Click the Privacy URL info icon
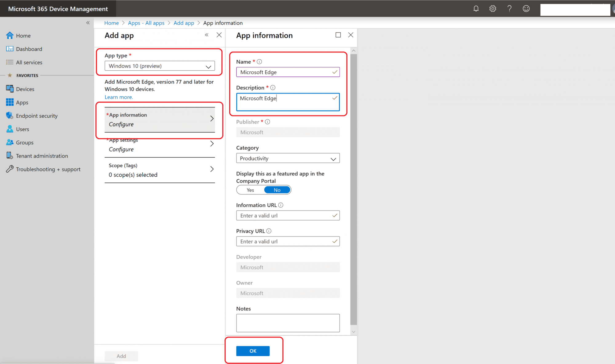Screen dimensions: 615x364 (x=269, y=231)
